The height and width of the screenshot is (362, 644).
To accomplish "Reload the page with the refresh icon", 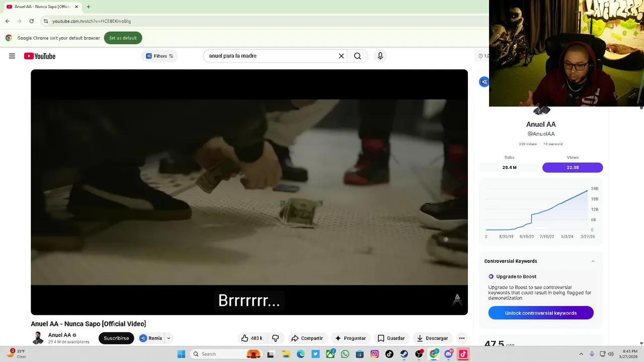I will coord(31,21).
